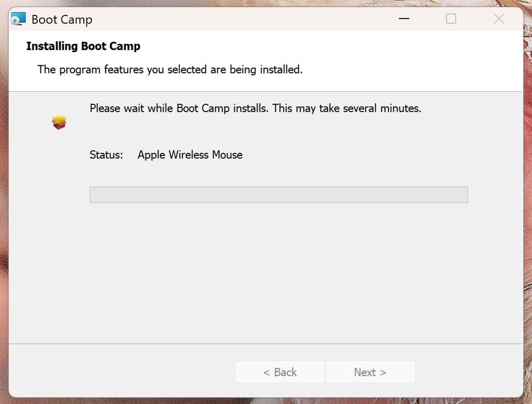Viewport: 532px width, 404px height.
Task: Click the installation progress bar
Action: click(x=279, y=195)
